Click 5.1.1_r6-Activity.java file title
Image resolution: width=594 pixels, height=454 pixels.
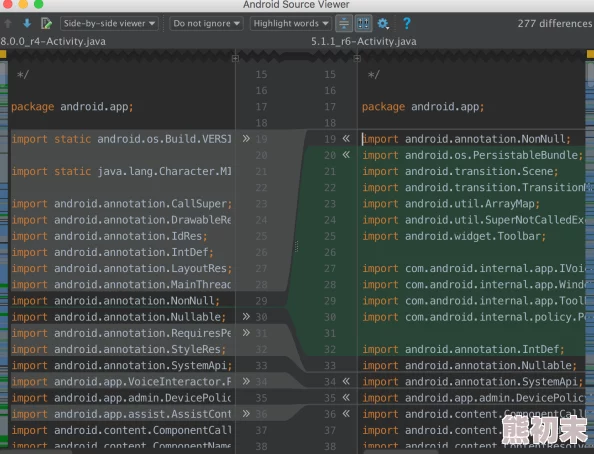364,41
